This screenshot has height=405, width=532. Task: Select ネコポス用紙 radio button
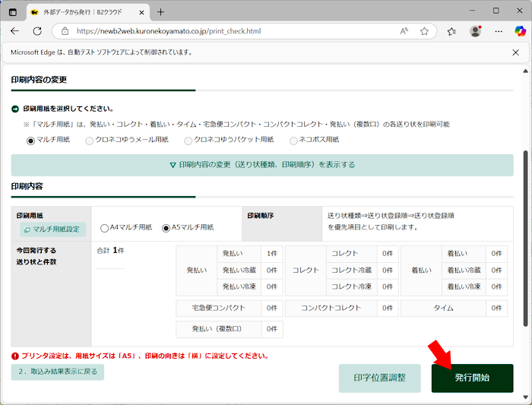[293, 141]
